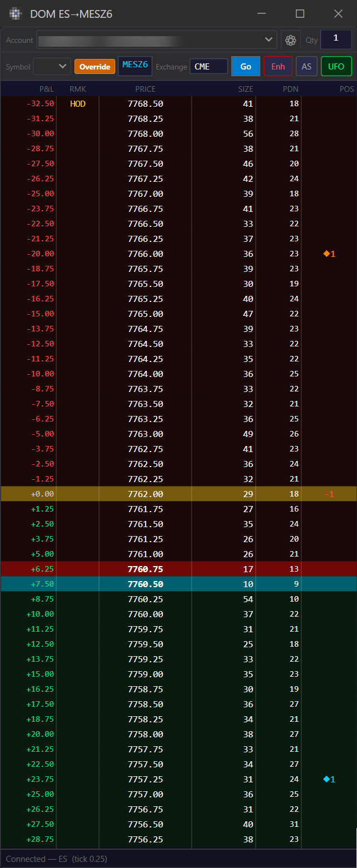Open the Symbol dropdown list
The width and height of the screenshot is (357, 868).
[x=52, y=67]
